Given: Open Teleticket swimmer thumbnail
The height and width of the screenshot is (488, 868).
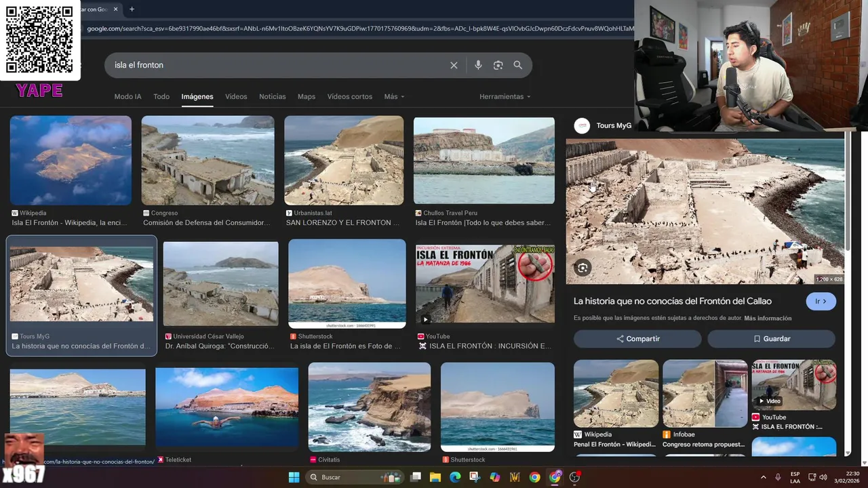Looking at the screenshot, I should coord(227,407).
